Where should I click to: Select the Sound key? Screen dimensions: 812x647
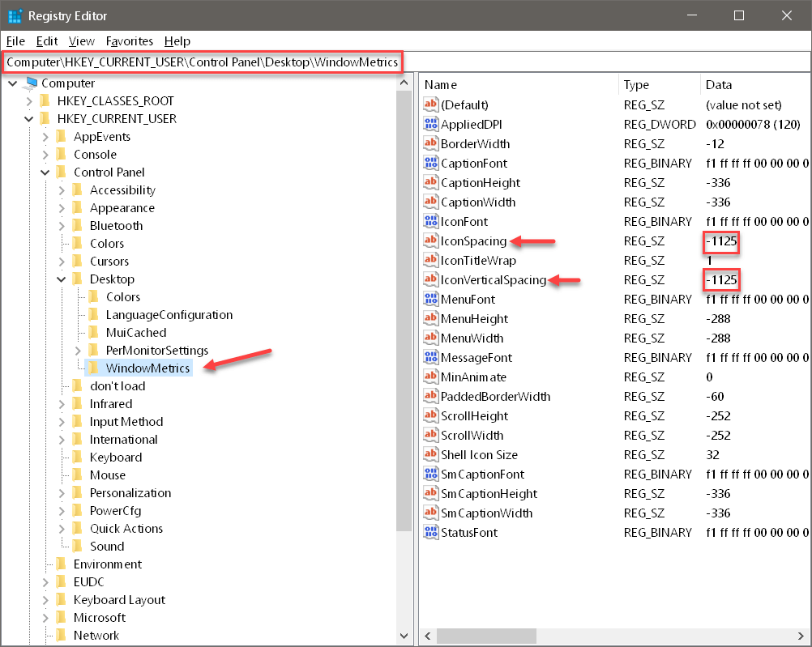tap(107, 546)
